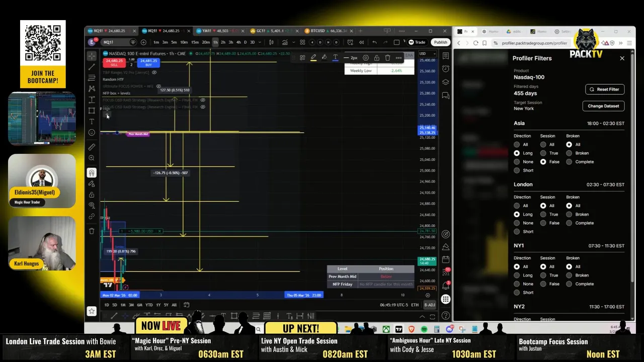The width and height of the screenshot is (644, 362).
Task: Open the bar replay rewind icon
Action: pyautogui.click(x=361, y=42)
